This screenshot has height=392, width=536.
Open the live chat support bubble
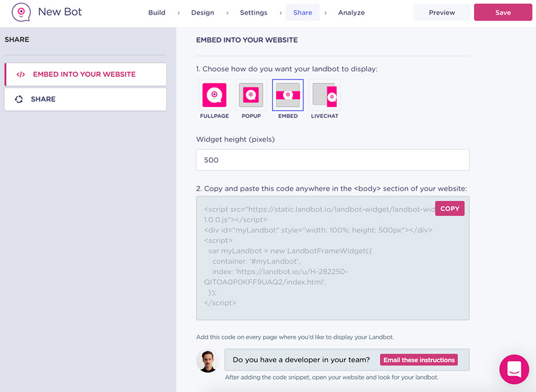tap(514, 369)
